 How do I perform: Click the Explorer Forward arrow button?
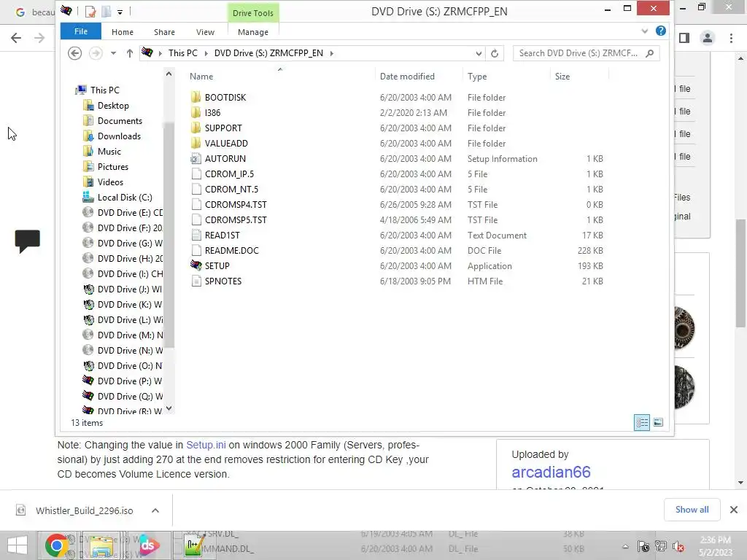pos(96,52)
